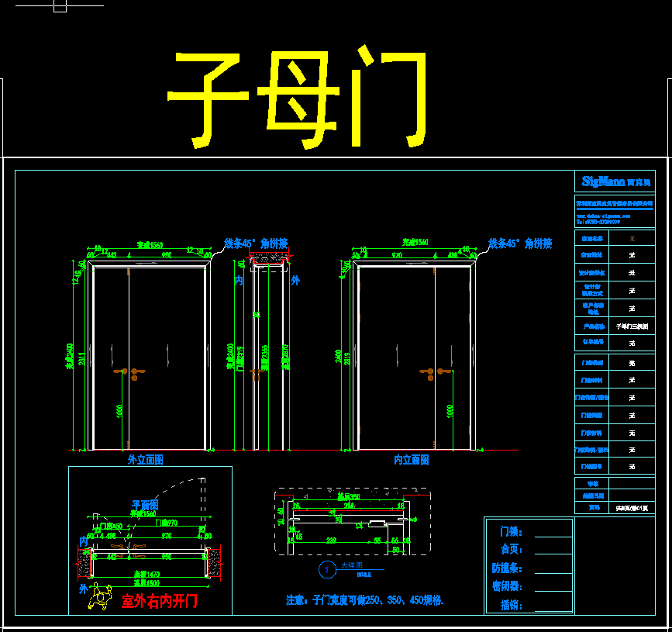Click the 1000 handle height dimension in 外立面图
The width and height of the screenshot is (672, 632).
[x=120, y=410]
